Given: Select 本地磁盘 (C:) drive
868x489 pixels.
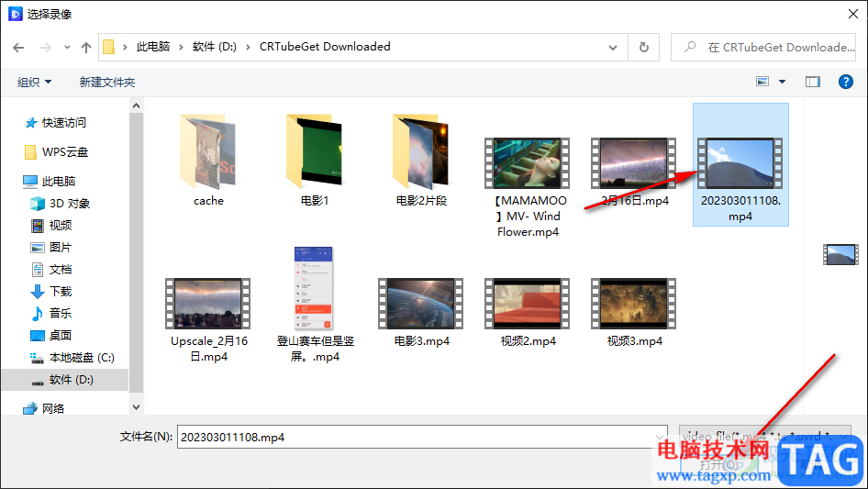Looking at the screenshot, I should pyautogui.click(x=72, y=358).
